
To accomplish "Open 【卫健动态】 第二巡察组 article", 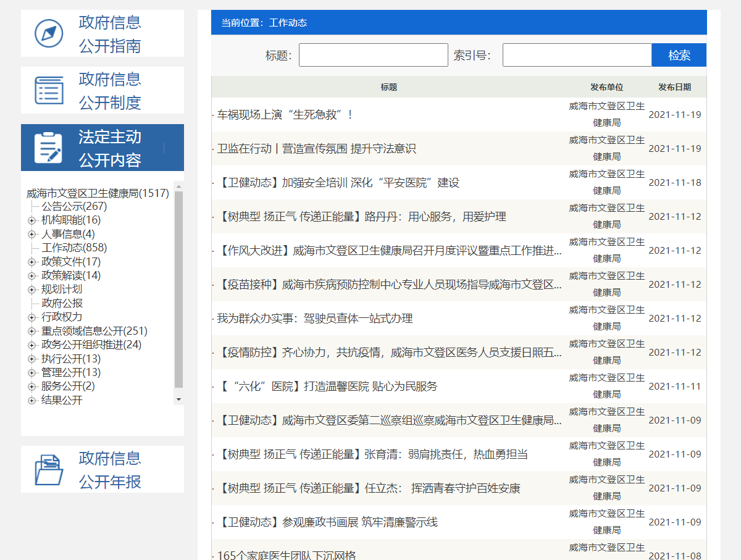I will click(390, 420).
